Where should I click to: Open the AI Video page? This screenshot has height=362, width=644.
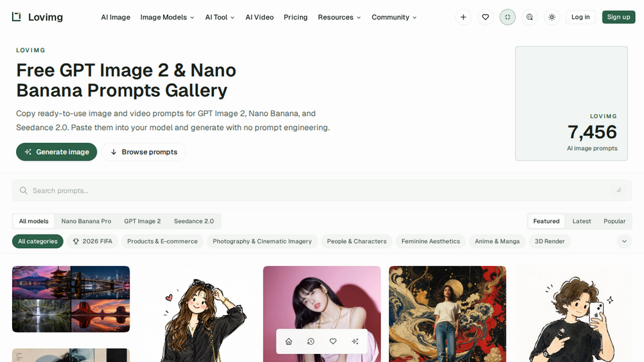point(260,17)
